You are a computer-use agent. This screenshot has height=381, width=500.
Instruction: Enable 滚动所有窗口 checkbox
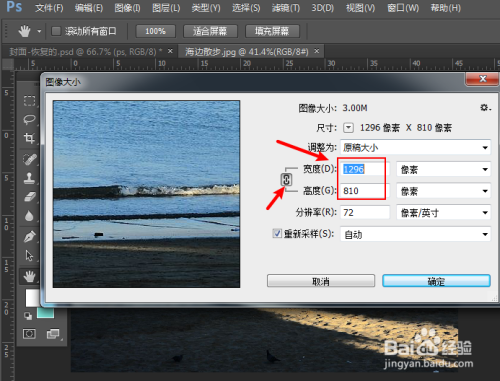tap(56, 31)
